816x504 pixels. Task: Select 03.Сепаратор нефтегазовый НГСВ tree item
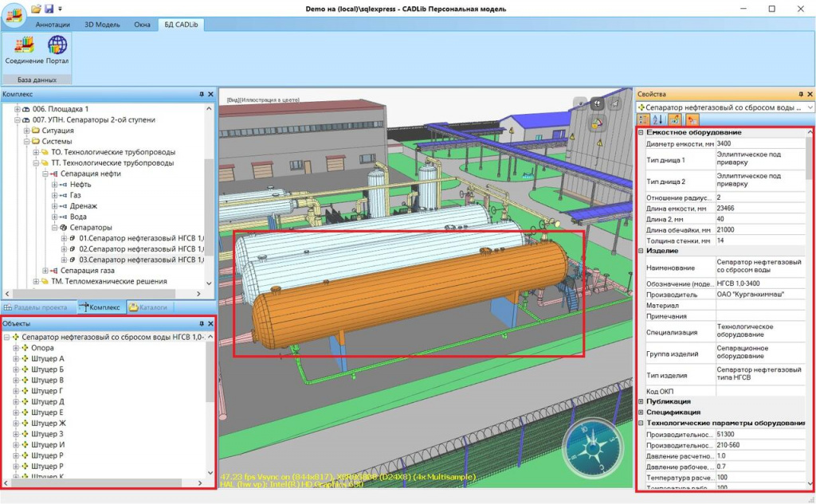[141, 260]
